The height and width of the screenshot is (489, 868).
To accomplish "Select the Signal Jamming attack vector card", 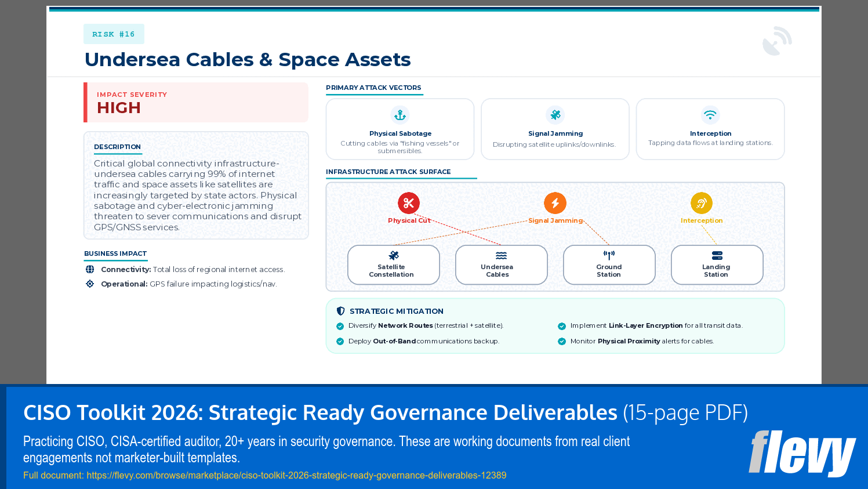I will [555, 129].
